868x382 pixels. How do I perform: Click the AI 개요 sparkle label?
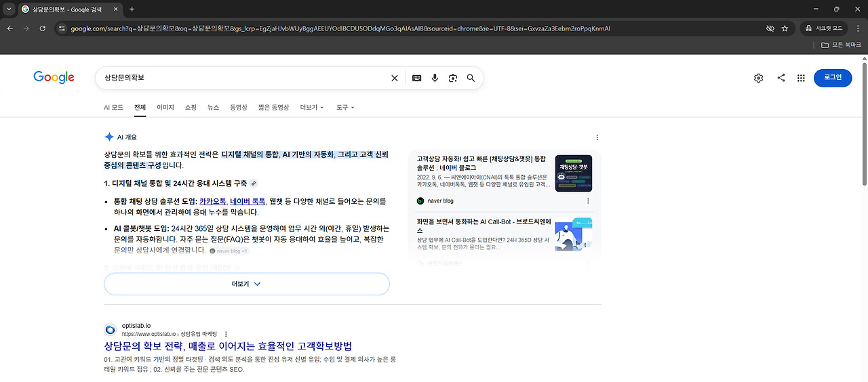click(x=121, y=137)
